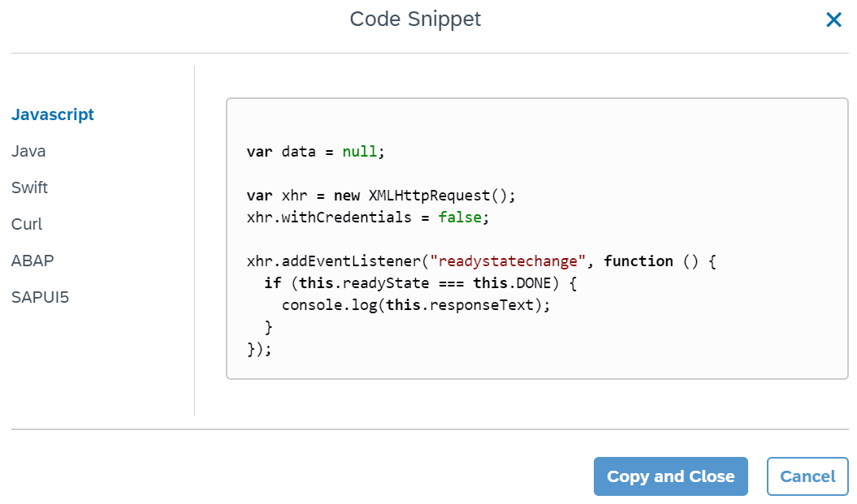Open the Curl snippet tab
The image size is (857, 504).
pyautogui.click(x=27, y=224)
